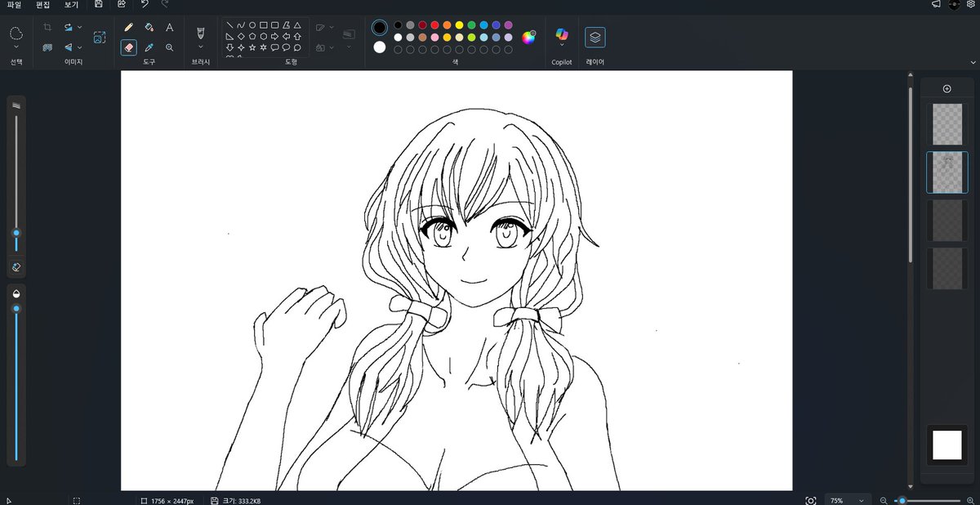Select the Magnifier tool
Image resolution: width=980 pixels, height=505 pixels.
[169, 47]
